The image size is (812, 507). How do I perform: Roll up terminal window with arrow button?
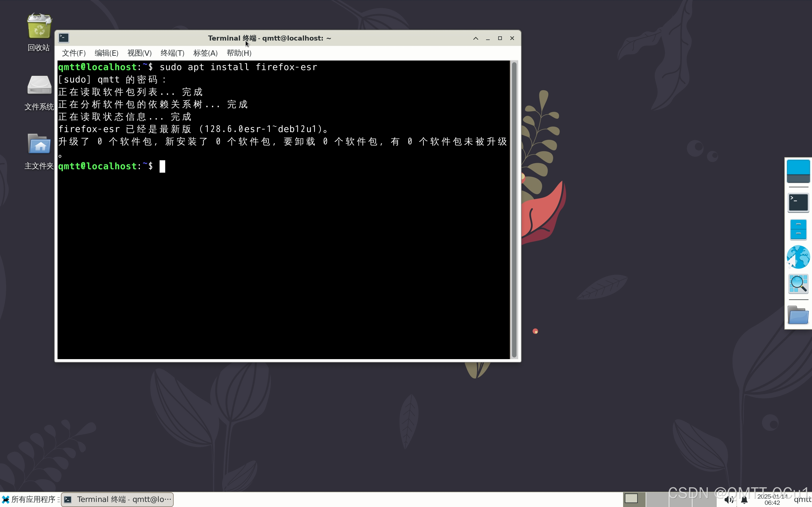pos(475,38)
